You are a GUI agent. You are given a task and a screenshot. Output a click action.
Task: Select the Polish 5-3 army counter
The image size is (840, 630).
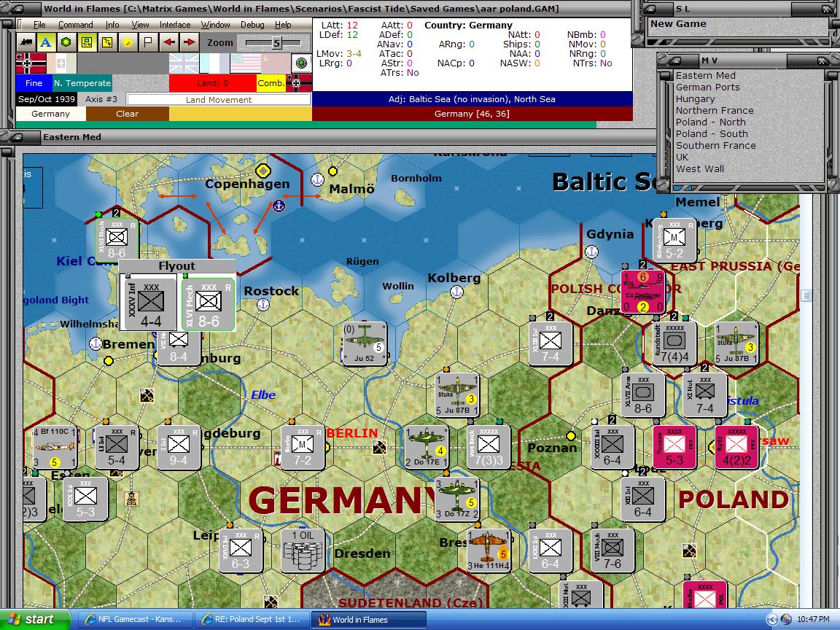pyautogui.click(x=674, y=448)
